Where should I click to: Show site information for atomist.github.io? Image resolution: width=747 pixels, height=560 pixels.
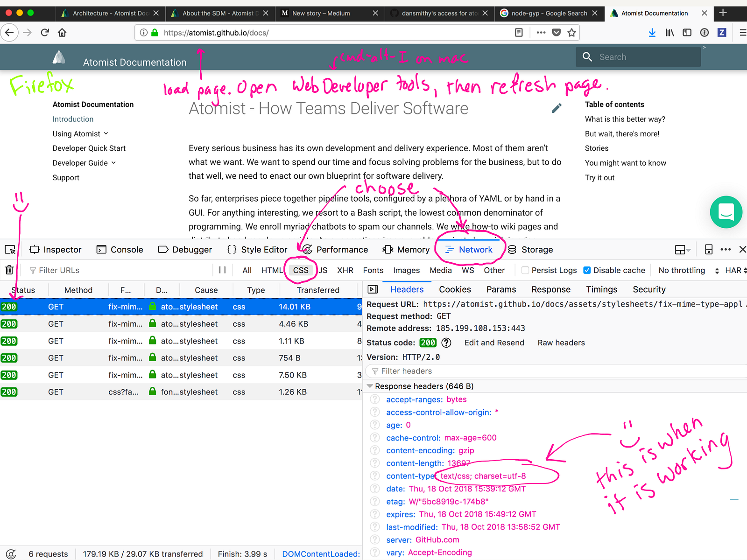[x=144, y=33]
